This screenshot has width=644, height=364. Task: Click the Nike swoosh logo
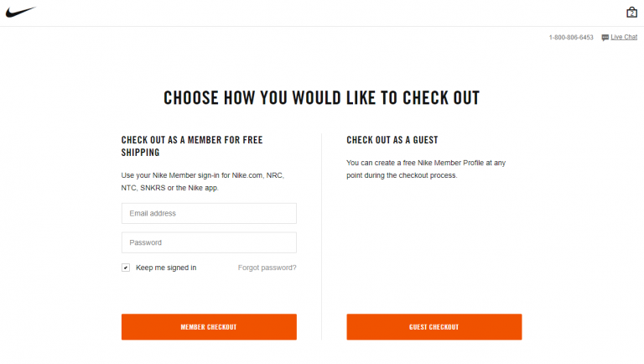(20, 12)
